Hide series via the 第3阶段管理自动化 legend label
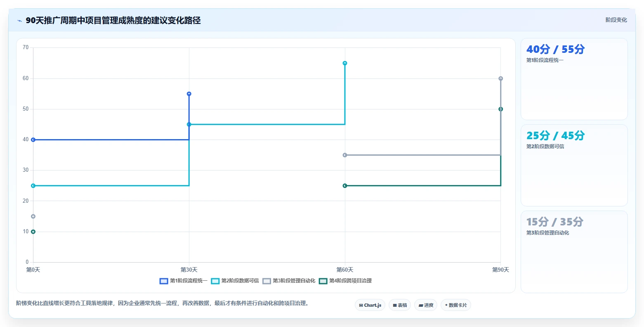Screen dimensions: 644x327 point(294,281)
